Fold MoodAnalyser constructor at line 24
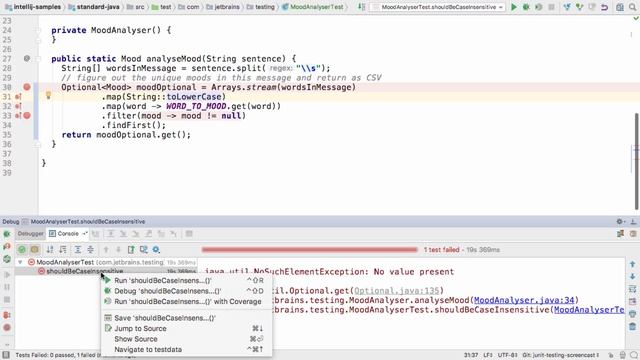The height and width of the screenshot is (360, 640). click(38, 30)
